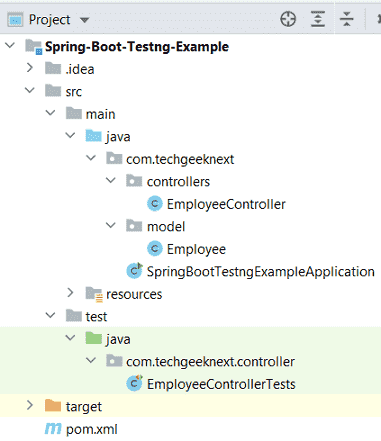Select the src folder label
381x441 pixels.
click(74, 92)
